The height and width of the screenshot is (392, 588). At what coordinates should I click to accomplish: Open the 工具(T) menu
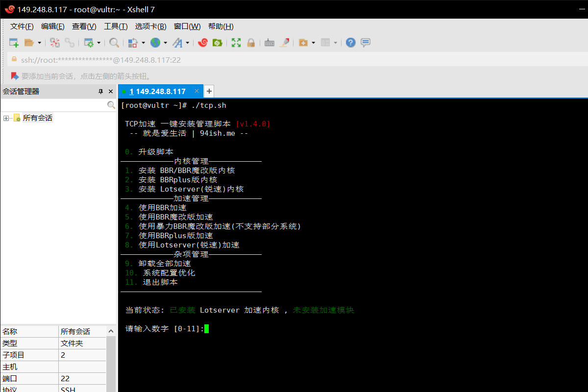click(x=116, y=26)
